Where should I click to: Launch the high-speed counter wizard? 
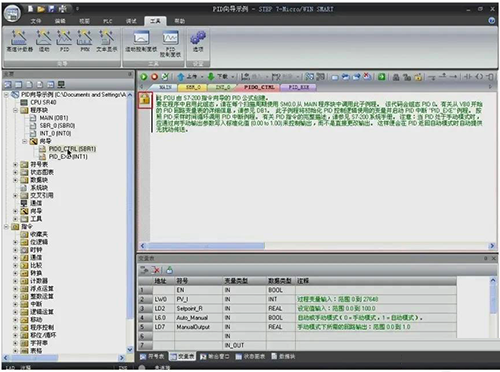click(x=20, y=41)
